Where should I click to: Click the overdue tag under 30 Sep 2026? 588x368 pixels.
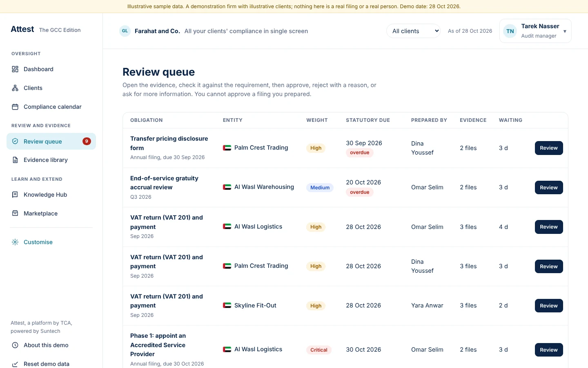point(359,153)
